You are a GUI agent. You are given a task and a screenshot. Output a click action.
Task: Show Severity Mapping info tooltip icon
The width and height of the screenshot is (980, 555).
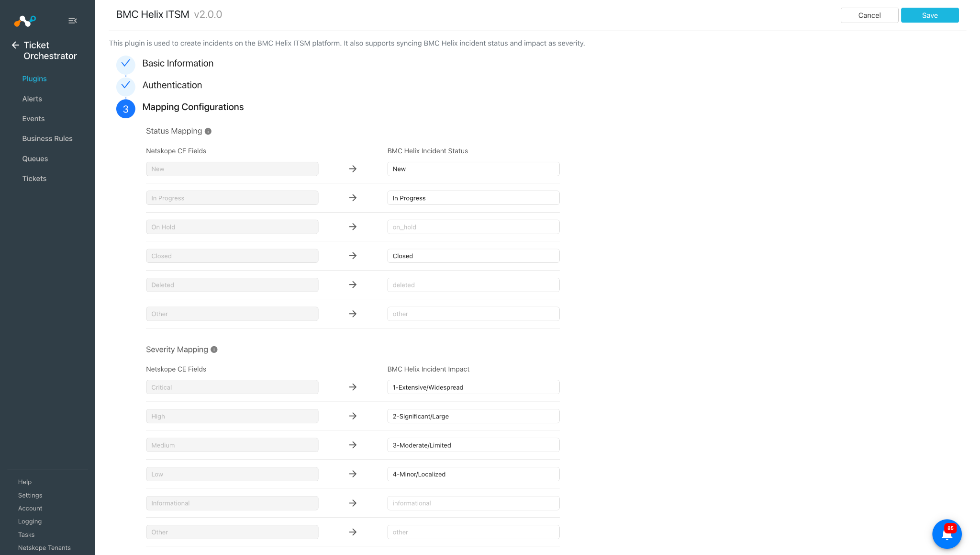[x=214, y=350]
